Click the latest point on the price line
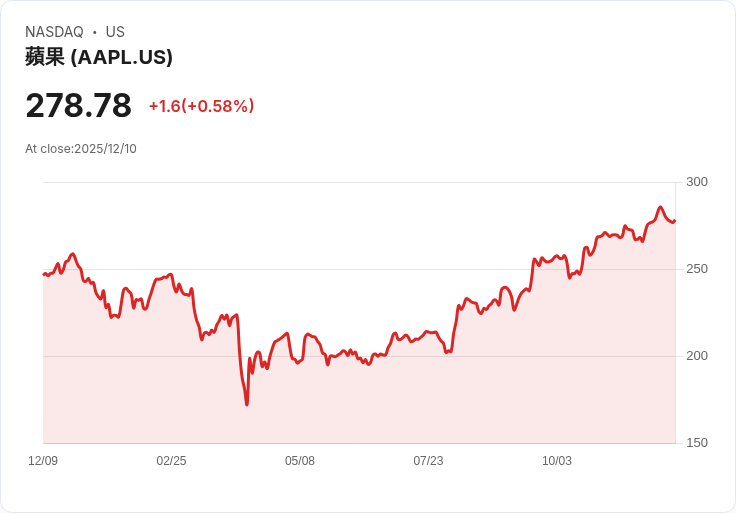The width and height of the screenshot is (736, 513). 675,221
